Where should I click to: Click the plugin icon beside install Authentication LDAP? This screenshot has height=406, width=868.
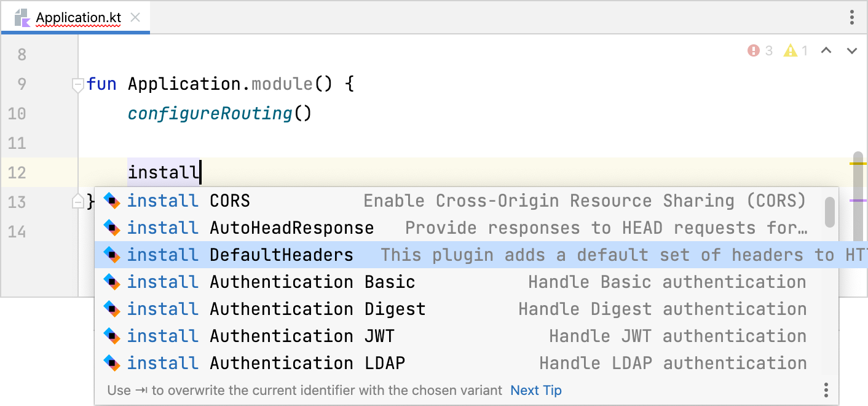pyautogui.click(x=113, y=363)
